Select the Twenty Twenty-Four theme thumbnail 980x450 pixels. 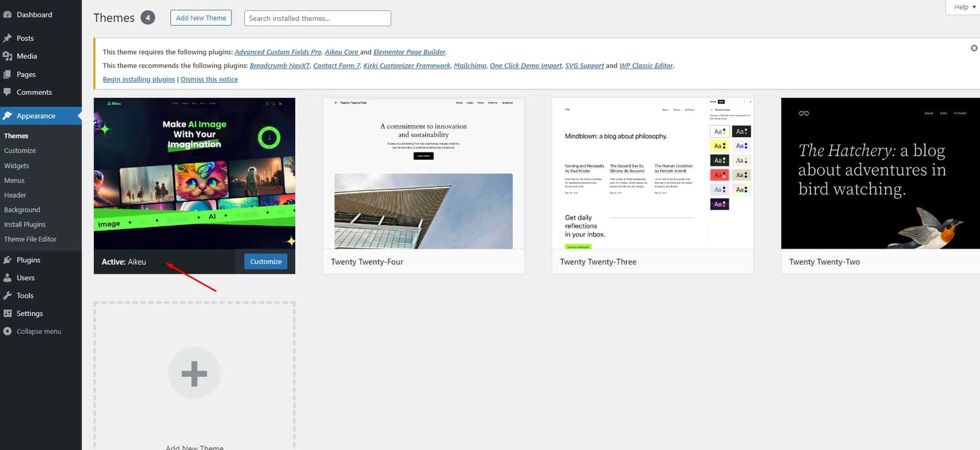[423, 173]
